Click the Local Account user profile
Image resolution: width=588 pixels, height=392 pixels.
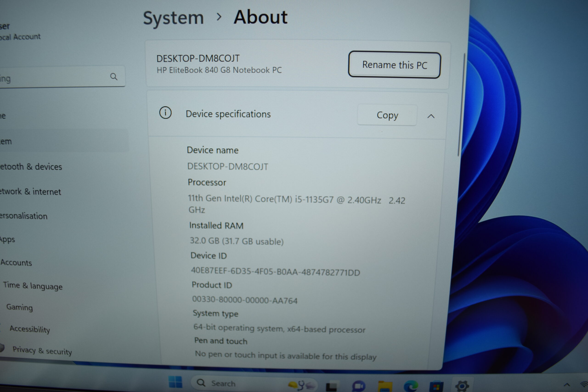click(x=20, y=31)
